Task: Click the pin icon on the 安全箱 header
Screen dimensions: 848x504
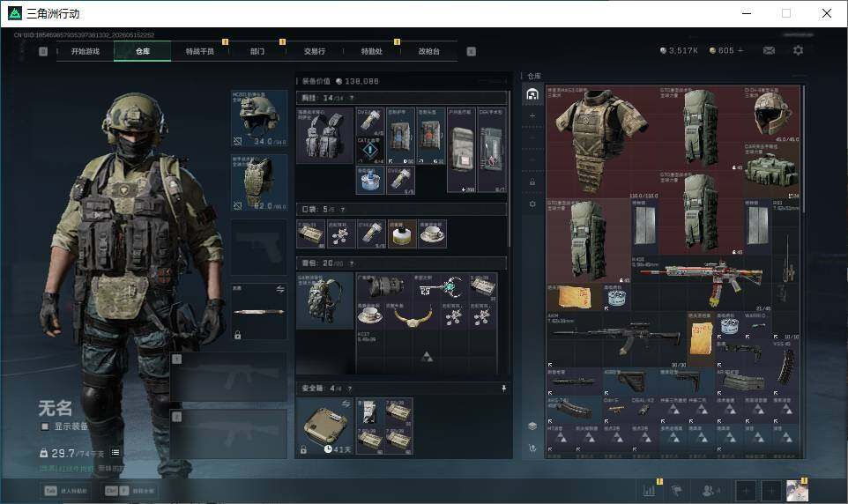Action: click(x=503, y=389)
